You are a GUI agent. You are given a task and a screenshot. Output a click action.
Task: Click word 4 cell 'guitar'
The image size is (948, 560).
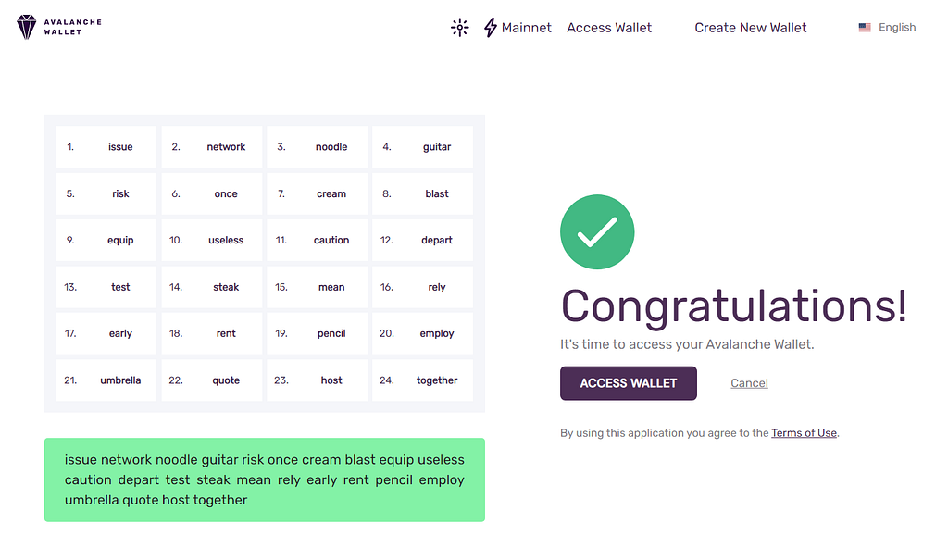point(422,147)
